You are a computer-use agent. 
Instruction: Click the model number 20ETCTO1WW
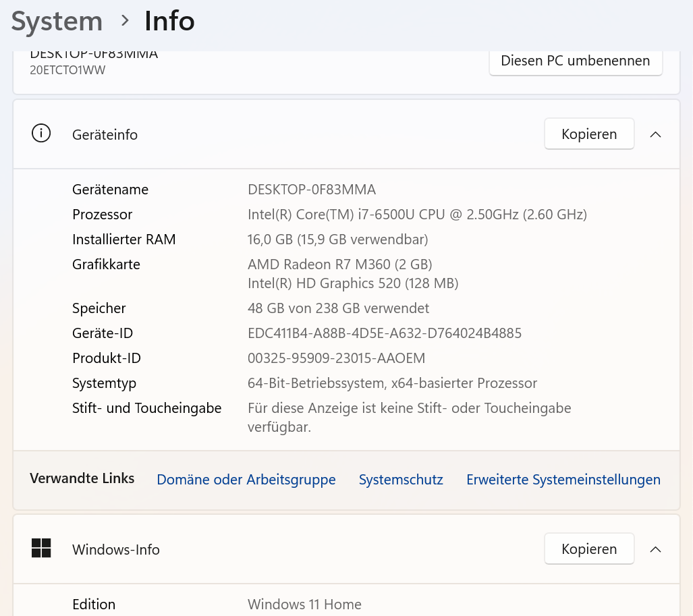[67, 70]
